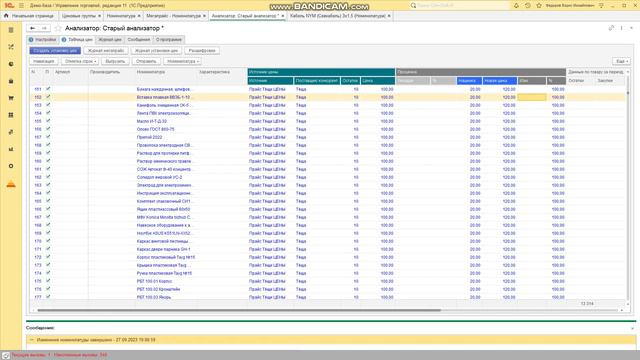The width and height of the screenshot is (640, 360).
Task: Click the orange triangle sidebar icon
Action: 11,184
